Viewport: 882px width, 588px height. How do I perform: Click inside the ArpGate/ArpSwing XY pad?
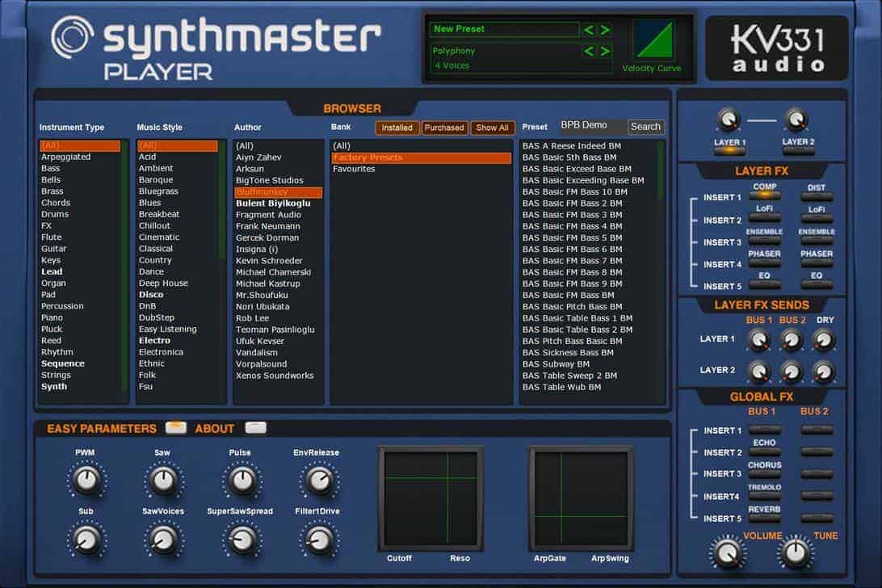[x=581, y=499]
